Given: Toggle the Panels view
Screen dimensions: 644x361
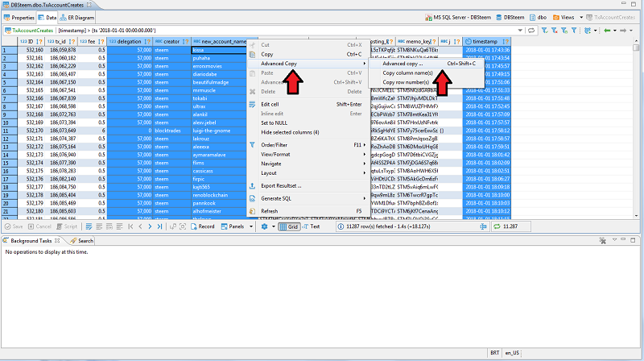Looking at the screenshot, I should pyautogui.click(x=233, y=226).
